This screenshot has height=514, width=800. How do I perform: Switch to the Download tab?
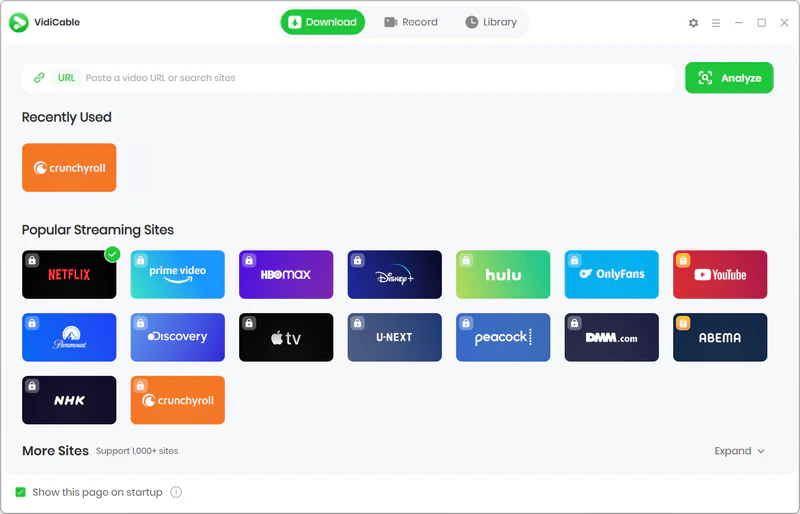tap(322, 22)
